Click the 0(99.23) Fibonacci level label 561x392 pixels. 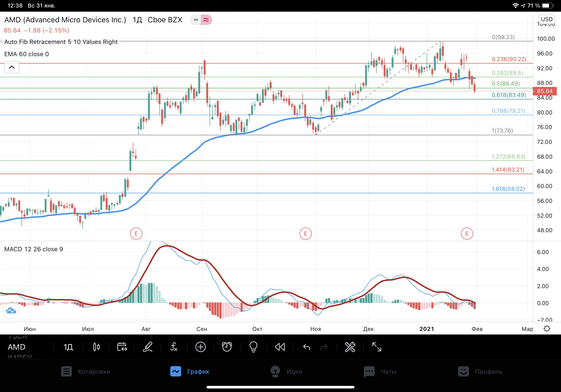click(x=503, y=37)
